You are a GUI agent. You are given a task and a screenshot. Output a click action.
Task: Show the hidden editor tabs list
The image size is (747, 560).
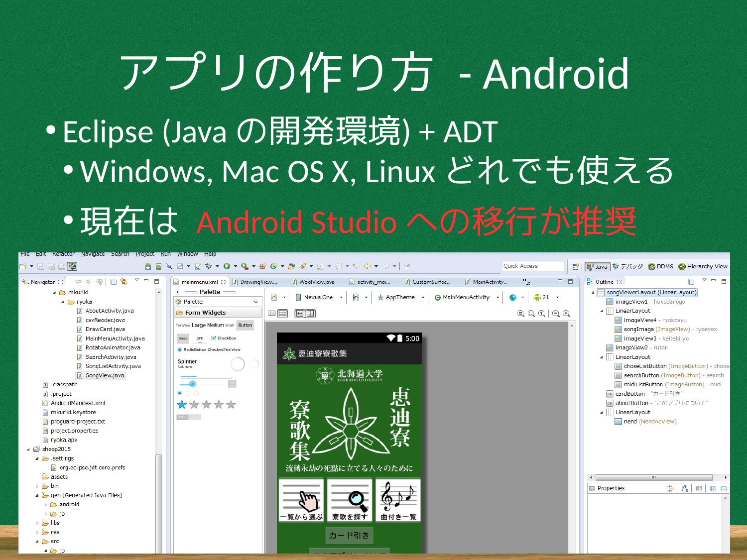526,282
